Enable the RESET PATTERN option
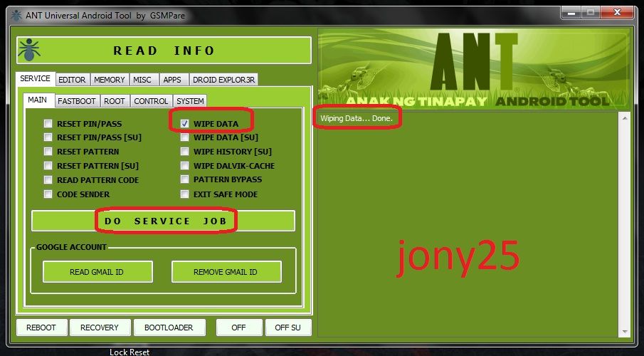The image size is (644, 356). pyautogui.click(x=48, y=152)
